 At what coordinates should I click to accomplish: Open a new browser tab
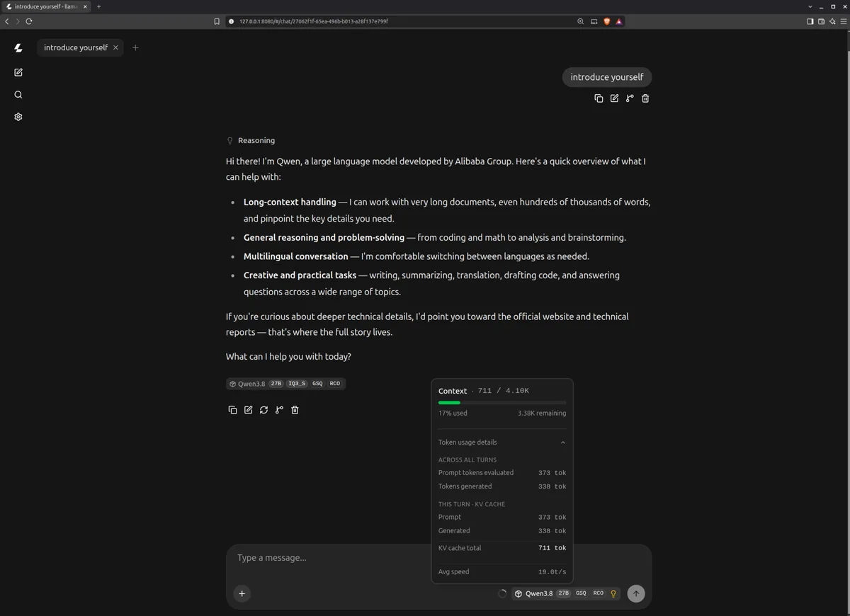coord(98,6)
